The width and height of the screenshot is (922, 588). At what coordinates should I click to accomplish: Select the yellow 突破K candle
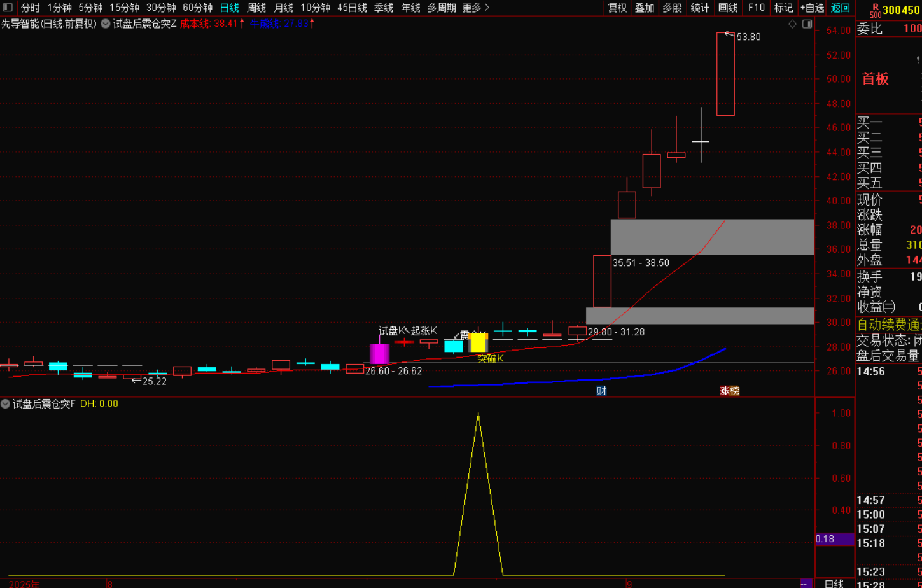478,342
